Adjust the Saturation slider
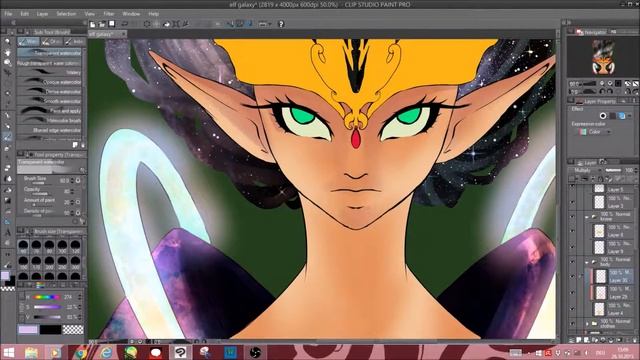The height and width of the screenshot is (360, 640). (47, 307)
